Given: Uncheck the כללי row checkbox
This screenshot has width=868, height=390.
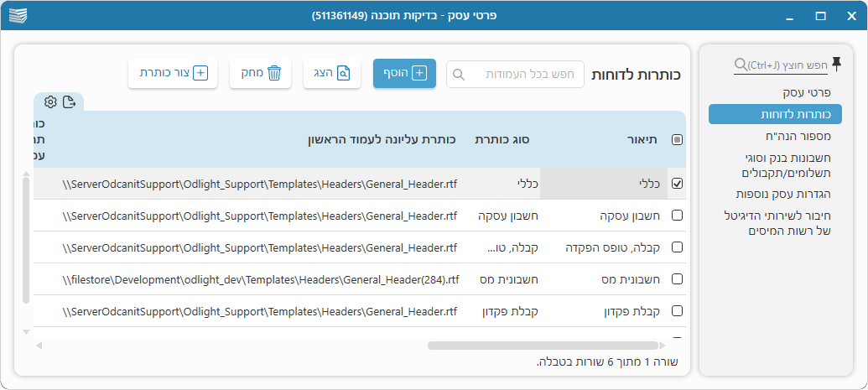Looking at the screenshot, I should click(677, 183).
